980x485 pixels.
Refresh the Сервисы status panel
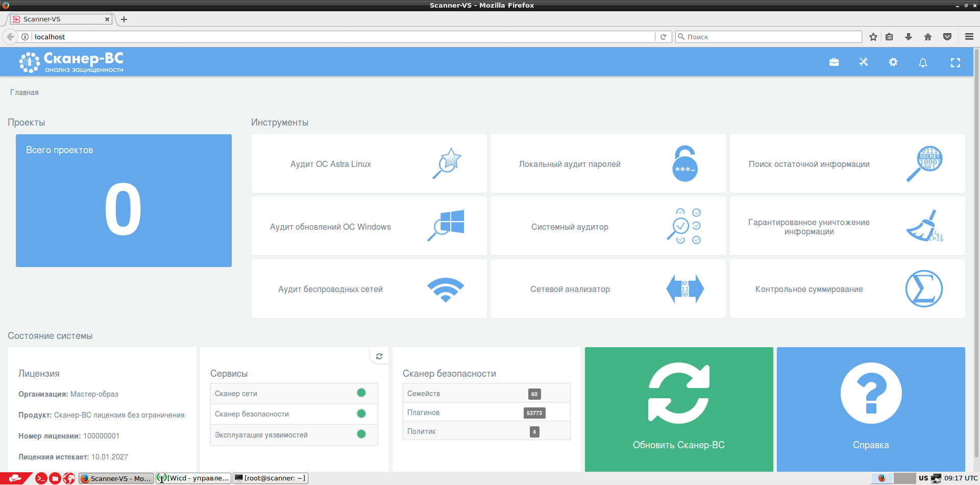379,356
